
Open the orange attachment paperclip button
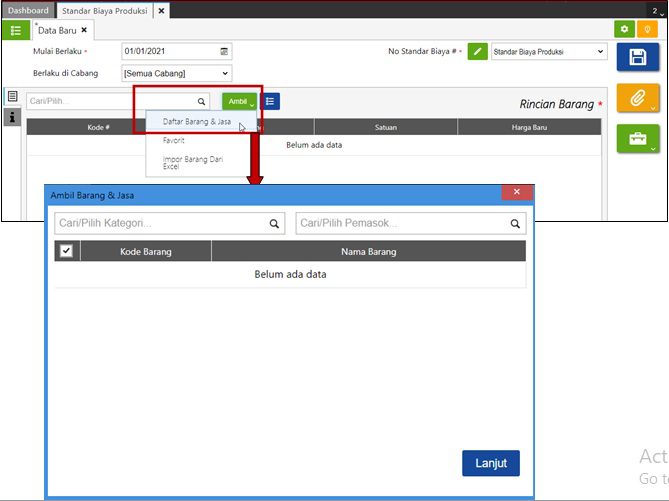[x=637, y=98]
